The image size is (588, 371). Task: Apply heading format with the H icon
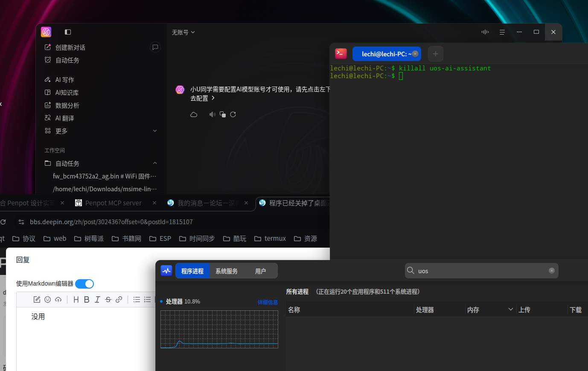(x=76, y=300)
